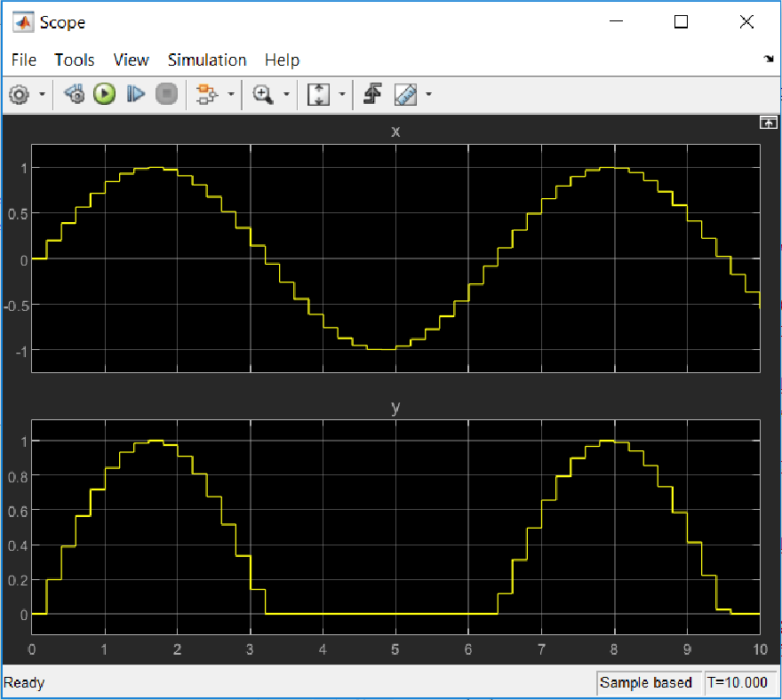Click the simulation stepping options icon

(76, 94)
